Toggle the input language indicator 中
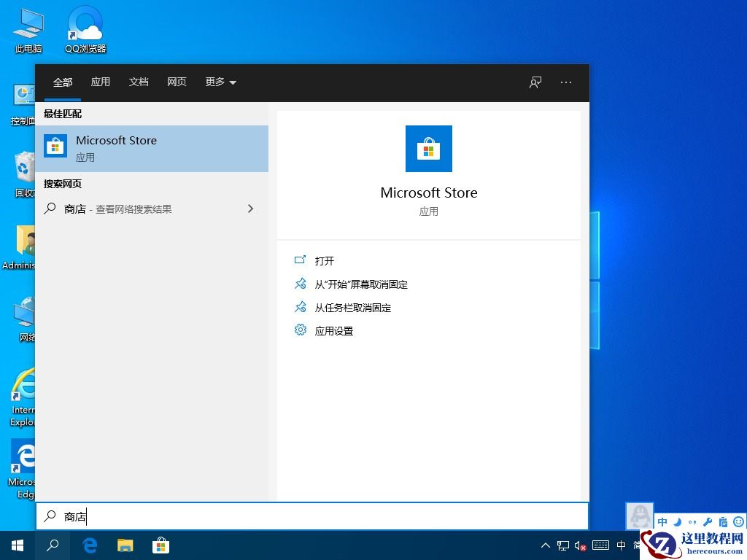This screenshot has width=747, height=560. [x=662, y=522]
